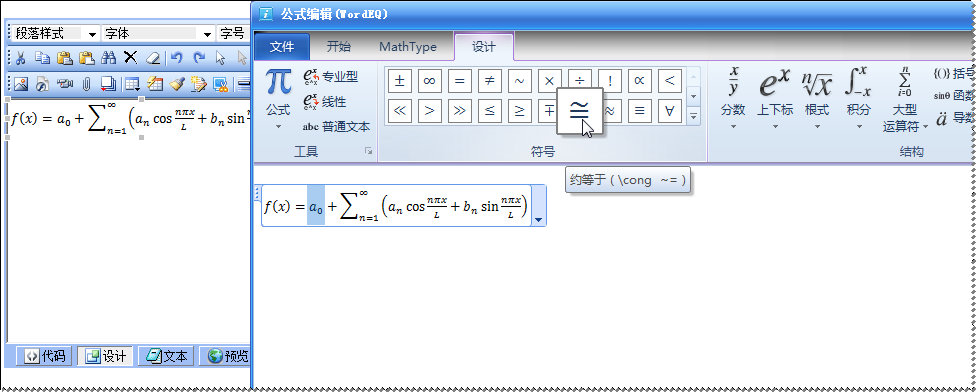Click the Cut scissors icon
976x392 pixels.
coord(20,58)
